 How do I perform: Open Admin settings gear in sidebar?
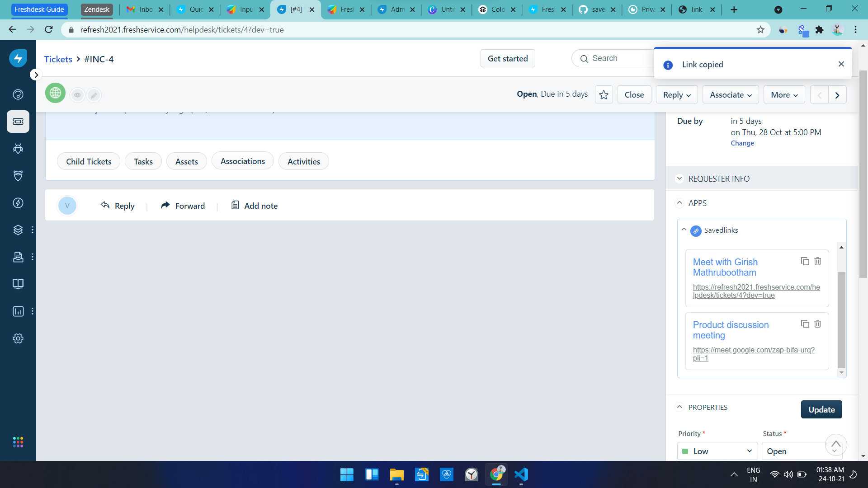coord(18,338)
